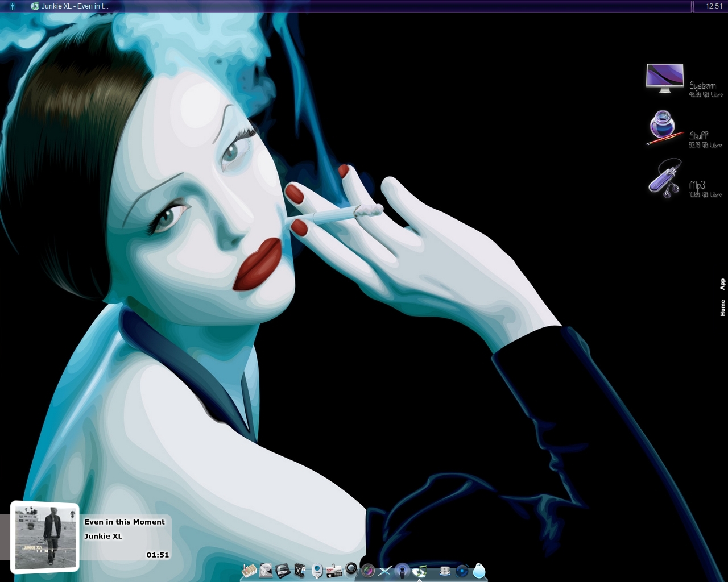Click the Junkie XL artist name in widget

[104, 536]
